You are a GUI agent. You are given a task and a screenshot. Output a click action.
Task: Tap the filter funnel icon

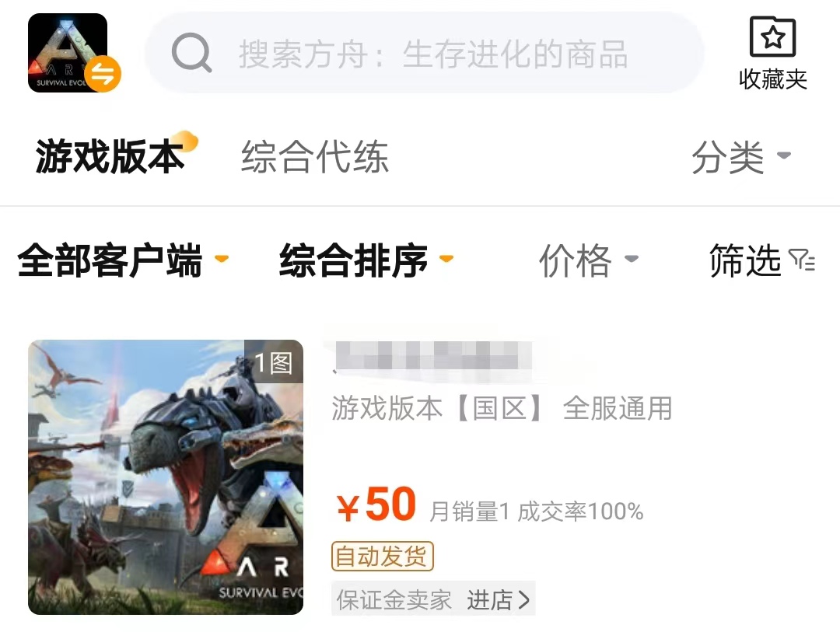click(802, 260)
